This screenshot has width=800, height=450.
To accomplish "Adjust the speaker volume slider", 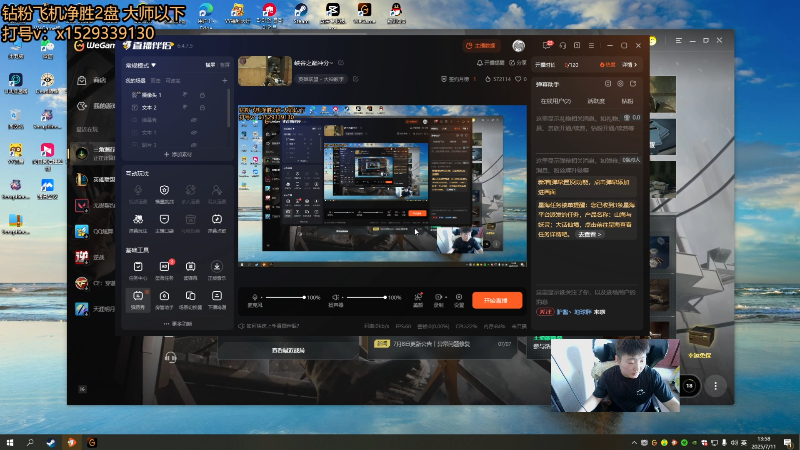I will pos(366,297).
